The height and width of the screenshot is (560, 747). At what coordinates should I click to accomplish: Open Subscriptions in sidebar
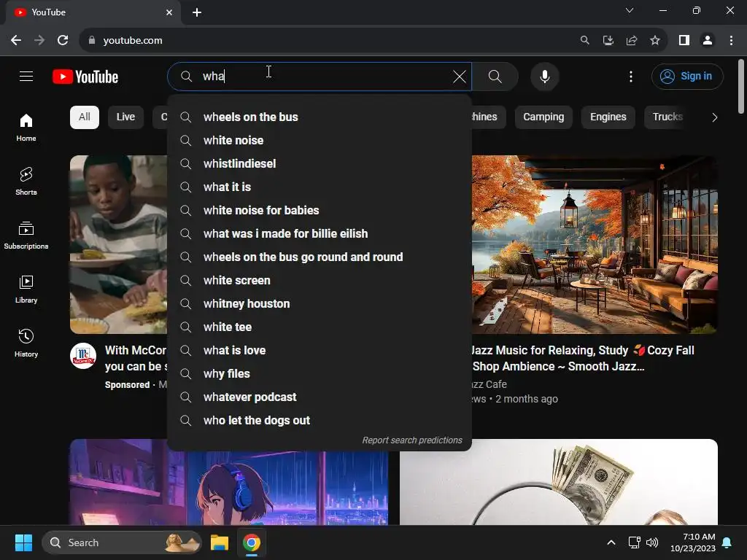point(26,236)
